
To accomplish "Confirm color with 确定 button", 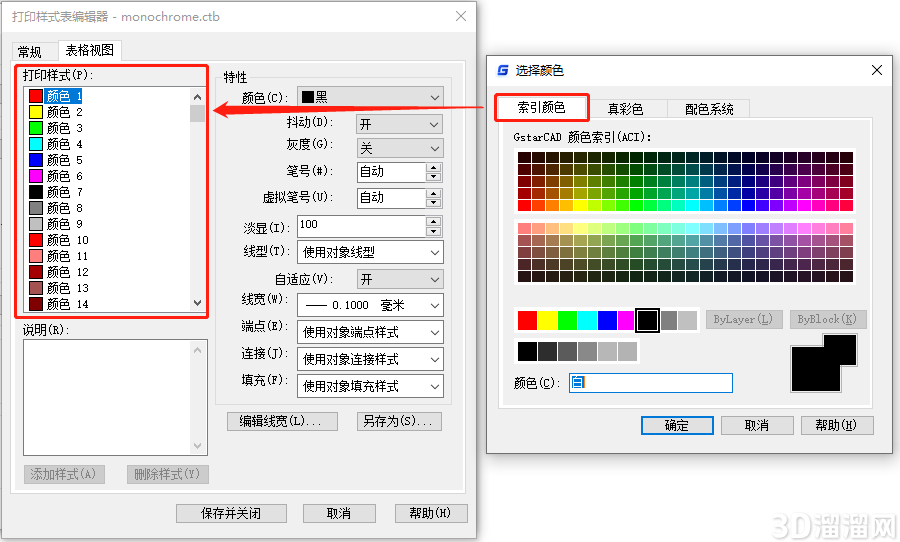I will pos(677,425).
